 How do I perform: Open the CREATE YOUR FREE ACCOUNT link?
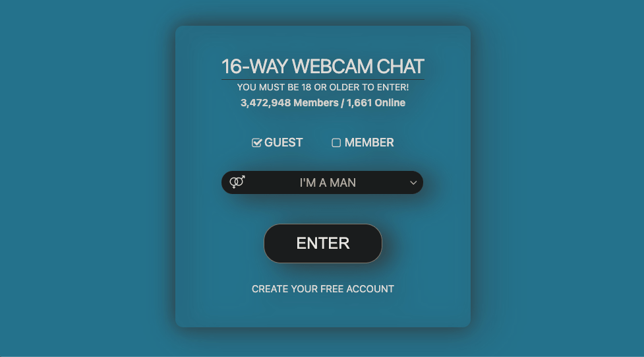pos(323,289)
